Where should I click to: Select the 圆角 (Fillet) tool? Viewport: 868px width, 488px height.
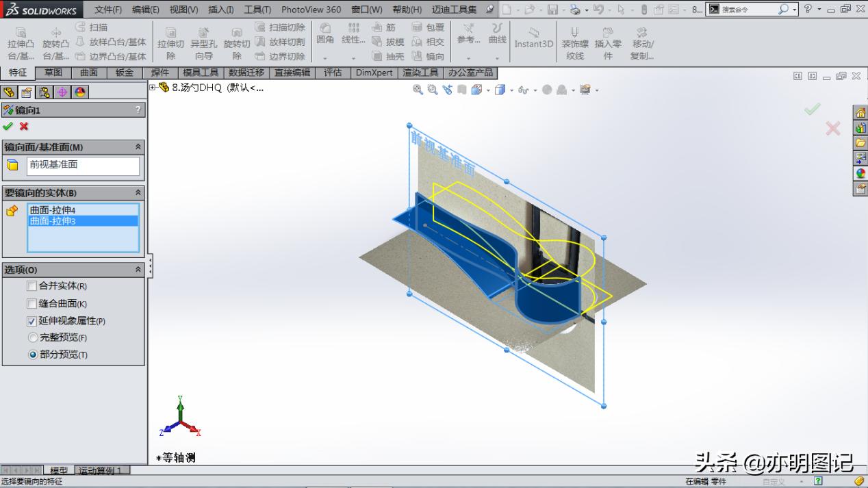324,38
